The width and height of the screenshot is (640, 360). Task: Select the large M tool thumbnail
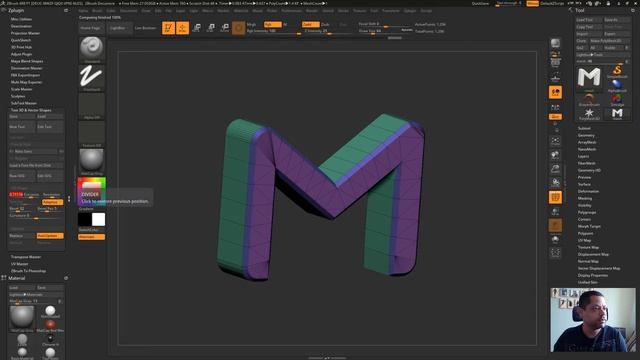589,78
